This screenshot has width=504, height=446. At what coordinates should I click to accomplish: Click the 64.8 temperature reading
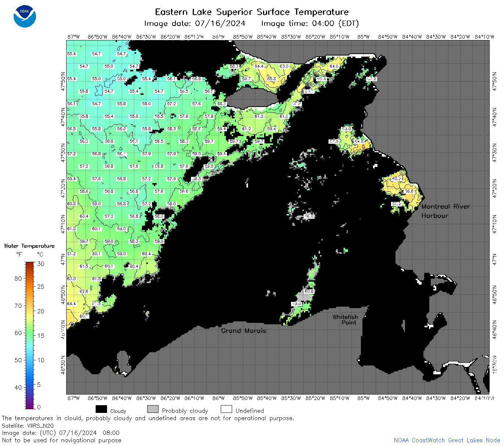coord(359,142)
